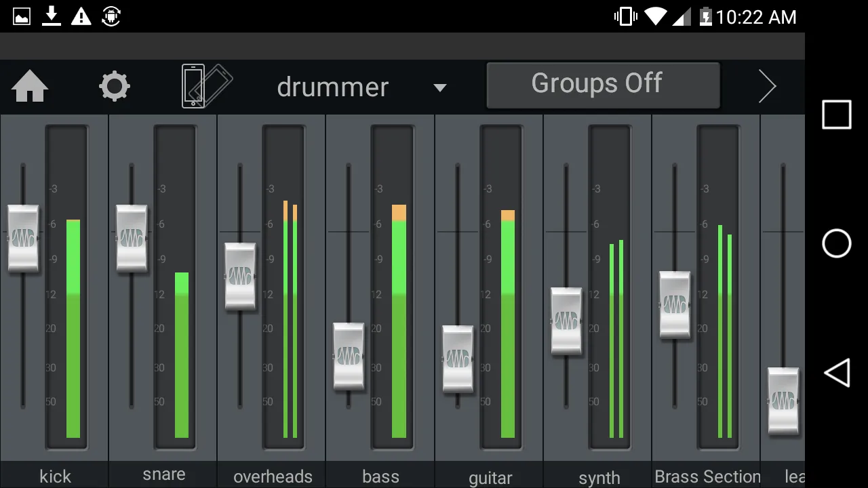Screen dimensions: 868x488
Task: Select the kick channel label
Action: [55, 476]
